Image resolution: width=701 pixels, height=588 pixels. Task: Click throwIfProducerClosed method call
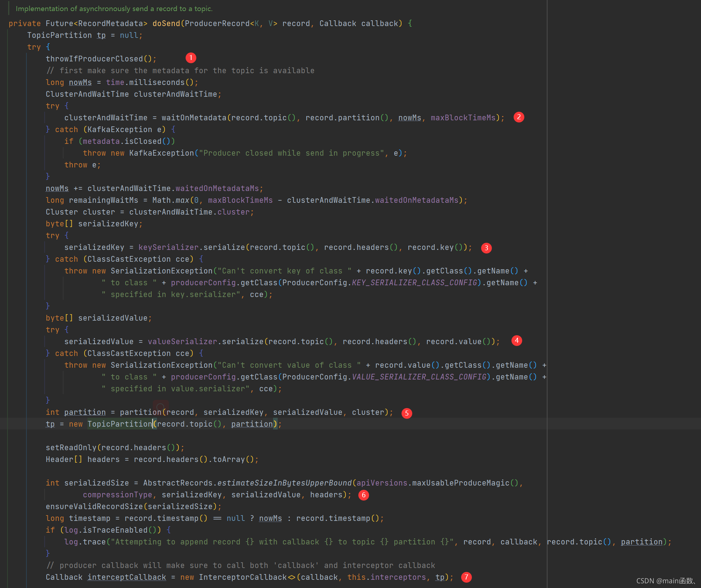pos(94,59)
